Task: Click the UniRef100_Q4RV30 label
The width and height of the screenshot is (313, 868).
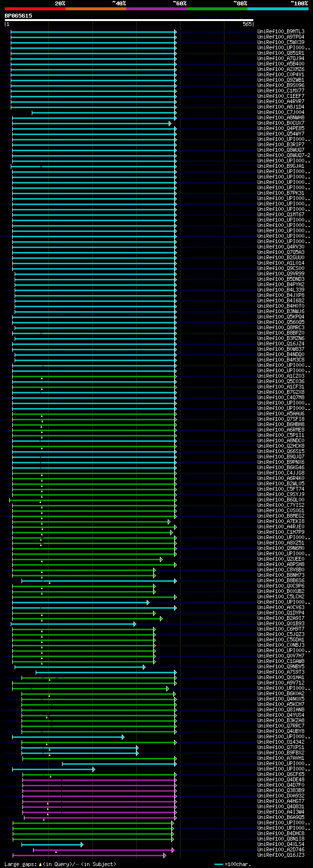Action: (281, 247)
